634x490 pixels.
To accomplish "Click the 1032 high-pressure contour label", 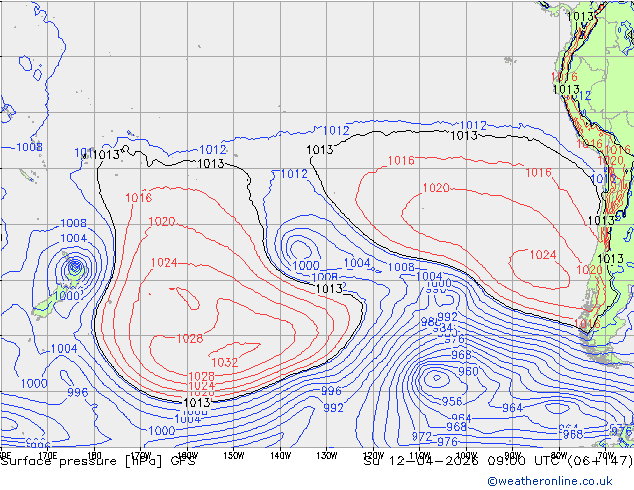I will pos(224,362).
